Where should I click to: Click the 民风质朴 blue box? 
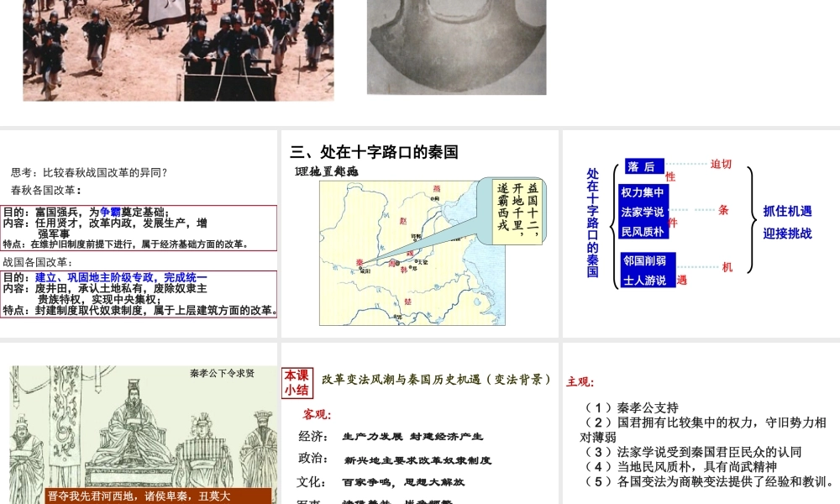(643, 231)
